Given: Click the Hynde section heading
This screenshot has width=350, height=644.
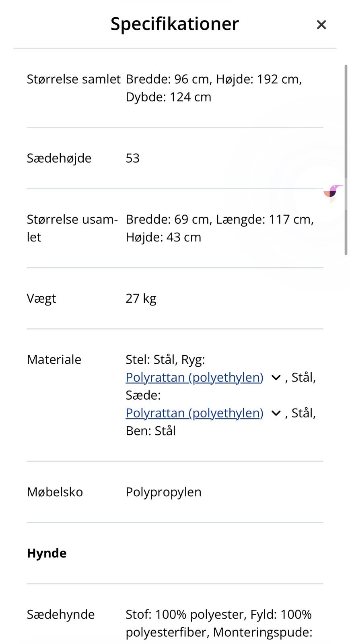Looking at the screenshot, I should [x=47, y=553].
